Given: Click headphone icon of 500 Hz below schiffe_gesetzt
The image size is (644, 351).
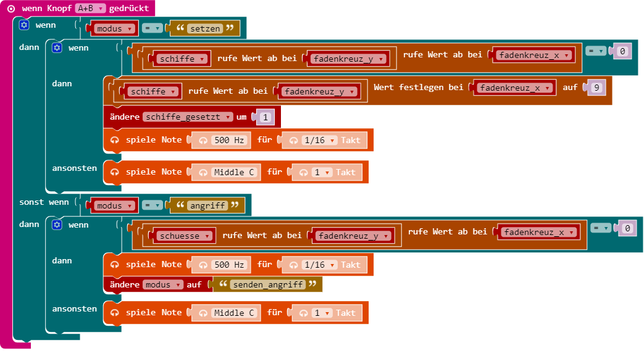Looking at the screenshot, I should tap(203, 140).
